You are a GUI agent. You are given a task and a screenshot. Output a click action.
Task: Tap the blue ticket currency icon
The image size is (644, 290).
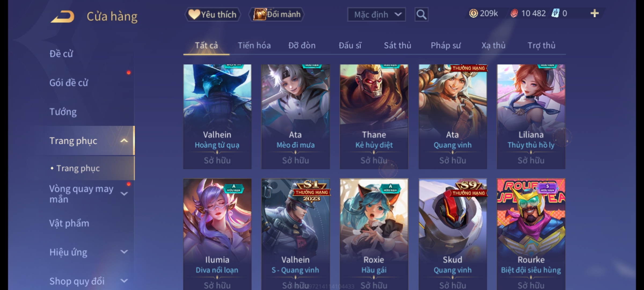[x=555, y=13]
